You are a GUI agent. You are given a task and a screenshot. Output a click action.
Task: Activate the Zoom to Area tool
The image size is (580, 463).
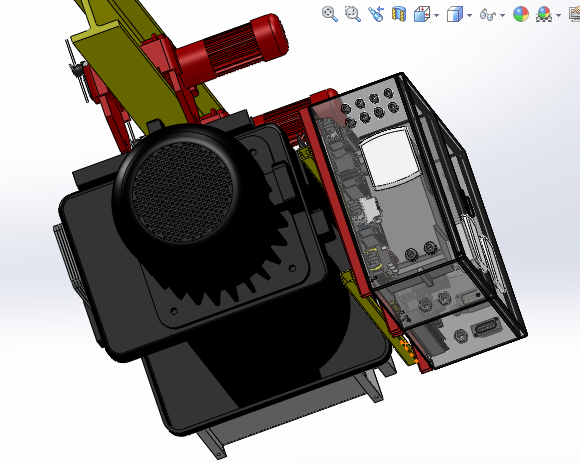353,14
